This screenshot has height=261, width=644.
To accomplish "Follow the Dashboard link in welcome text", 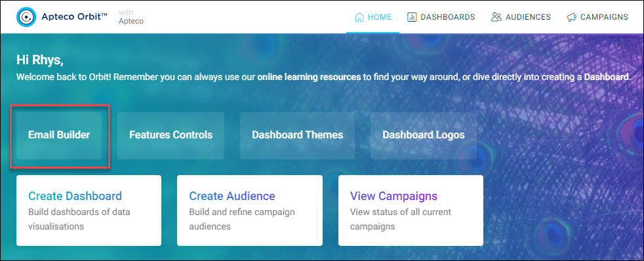I will (x=606, y=77).
